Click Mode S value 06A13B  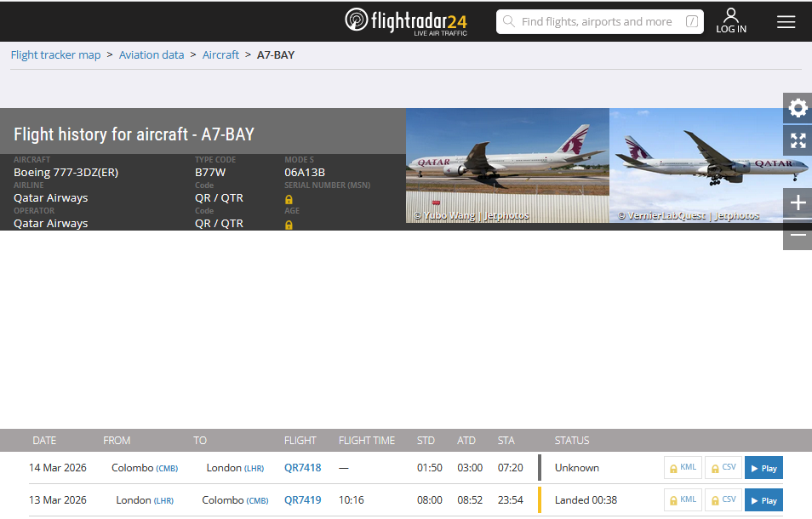[305, 173]
